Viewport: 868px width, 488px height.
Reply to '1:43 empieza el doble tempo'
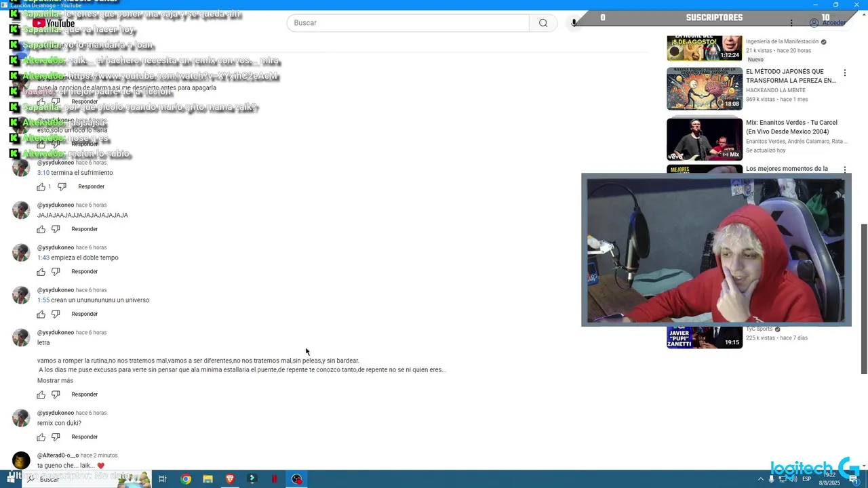85,272
